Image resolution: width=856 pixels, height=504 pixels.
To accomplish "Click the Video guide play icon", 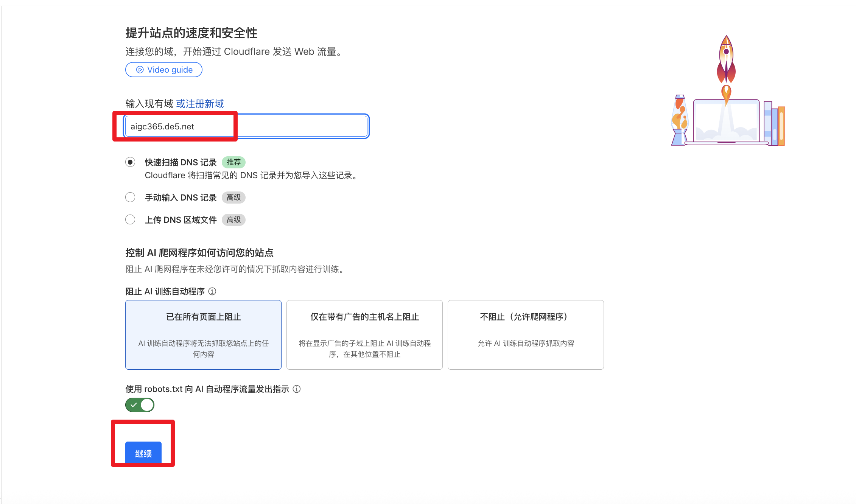I will pos(140,70).
